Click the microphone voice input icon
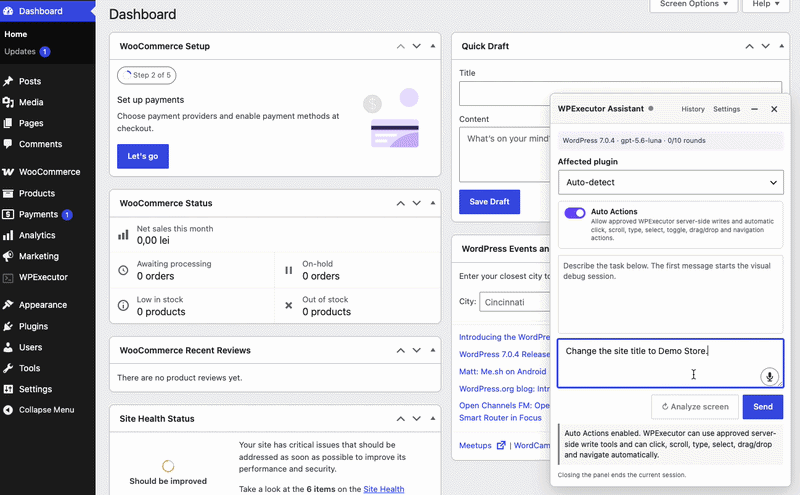Image resolution: width=800 pixels, height=495 pixels. (x=769, y=377)
